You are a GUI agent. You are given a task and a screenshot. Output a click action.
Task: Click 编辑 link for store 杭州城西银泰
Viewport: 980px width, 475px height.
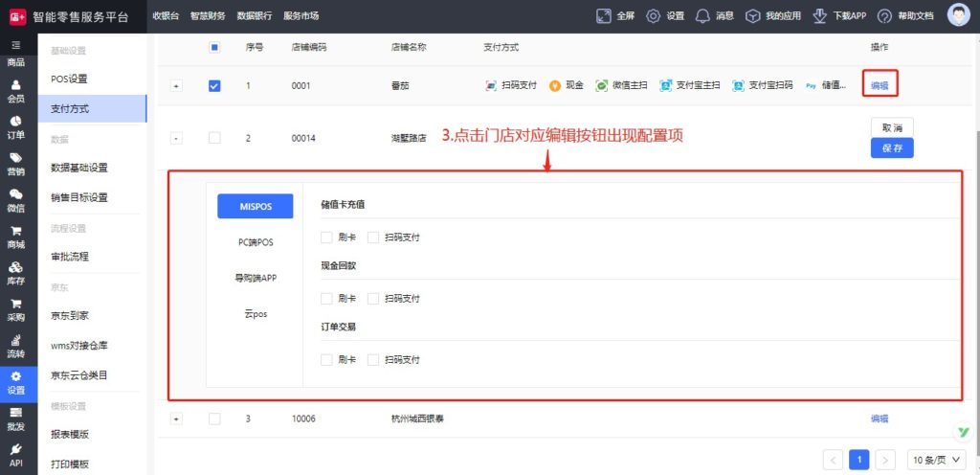880,418
